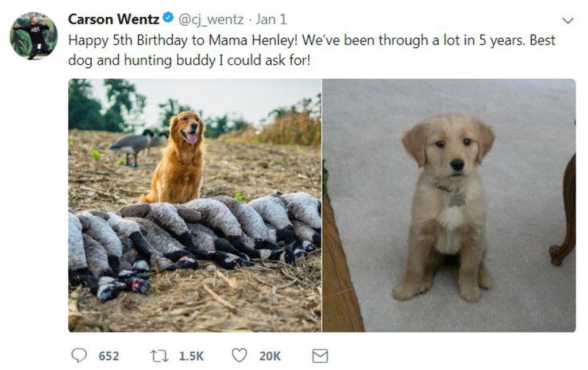Viewport: 588px width, 370px height.
Task: Open the puppy photo on carpet
Action: coord(449,205)
